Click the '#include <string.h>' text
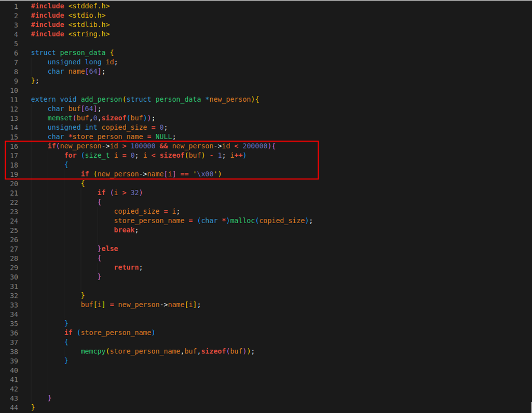The width and height of the screenshot is (532, 413). pyautogui.click(x=70, y=34)
